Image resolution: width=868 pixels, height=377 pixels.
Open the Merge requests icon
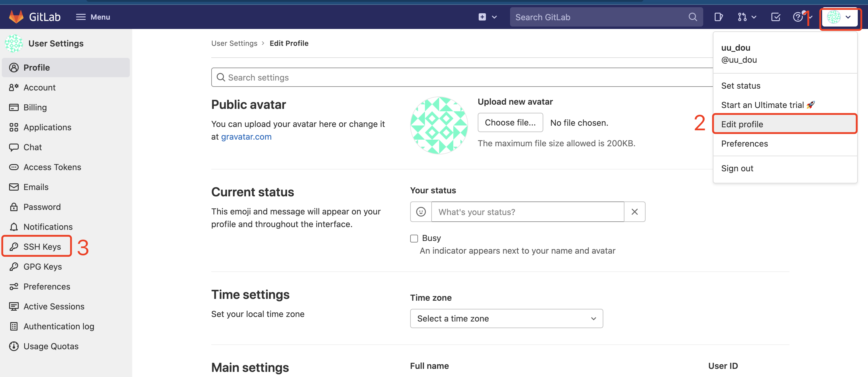[x=742, y=17]
